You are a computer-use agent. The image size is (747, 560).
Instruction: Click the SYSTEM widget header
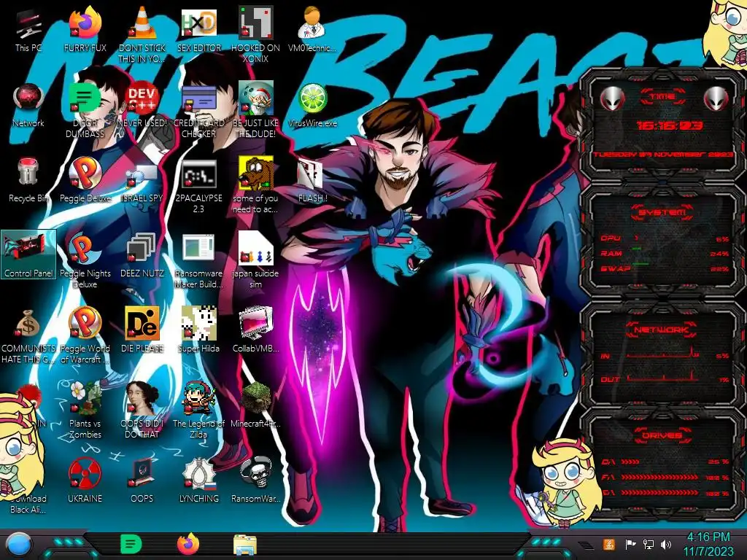[x=662, y=212]
